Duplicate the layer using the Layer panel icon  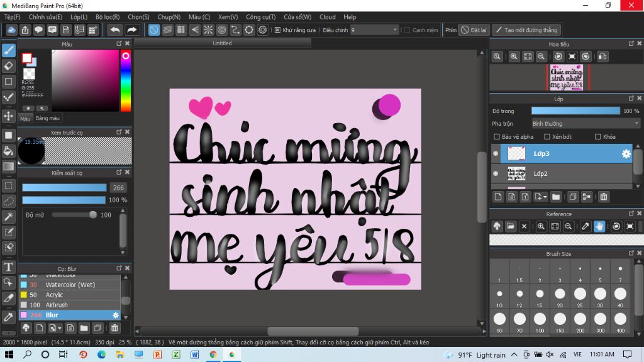point(573,197)
